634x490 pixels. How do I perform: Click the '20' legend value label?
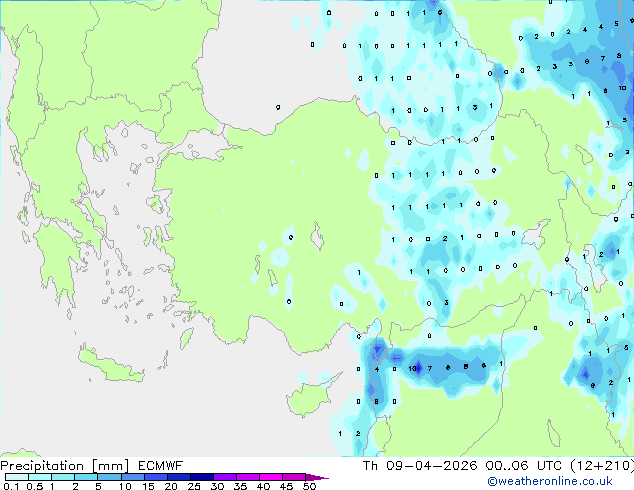point(171,486)
